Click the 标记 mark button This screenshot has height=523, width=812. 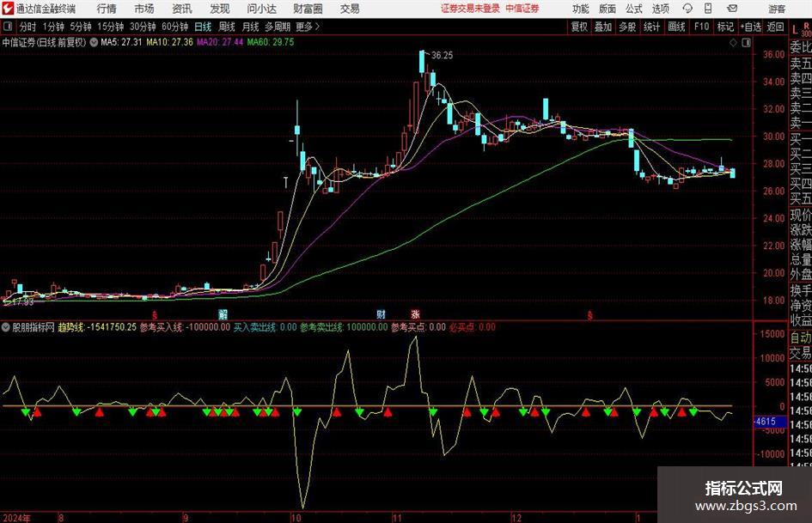725,27
